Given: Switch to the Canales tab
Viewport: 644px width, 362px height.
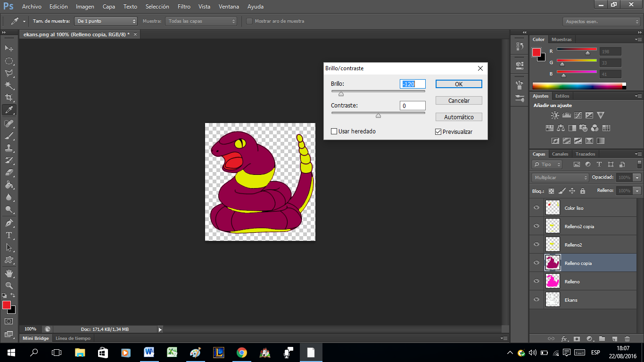Looking at the screenshot, I should [x=560, y=154].
